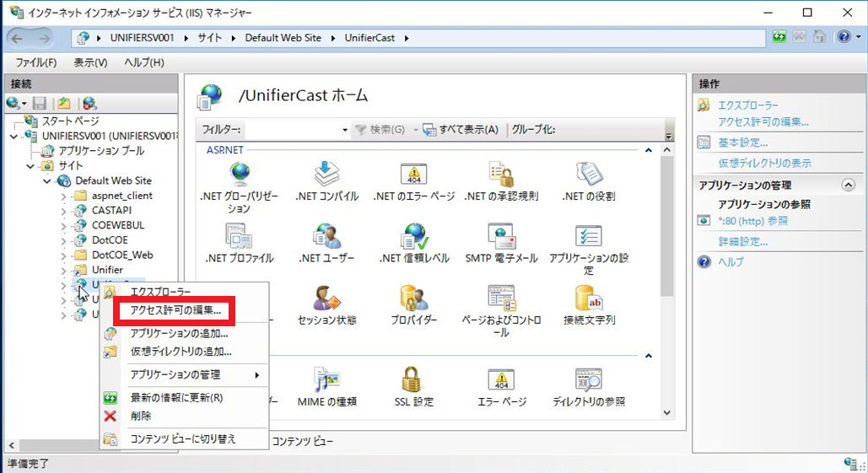
Task: Open アプリケーションの管理 submenu in context menu
Action: (185, 374)
